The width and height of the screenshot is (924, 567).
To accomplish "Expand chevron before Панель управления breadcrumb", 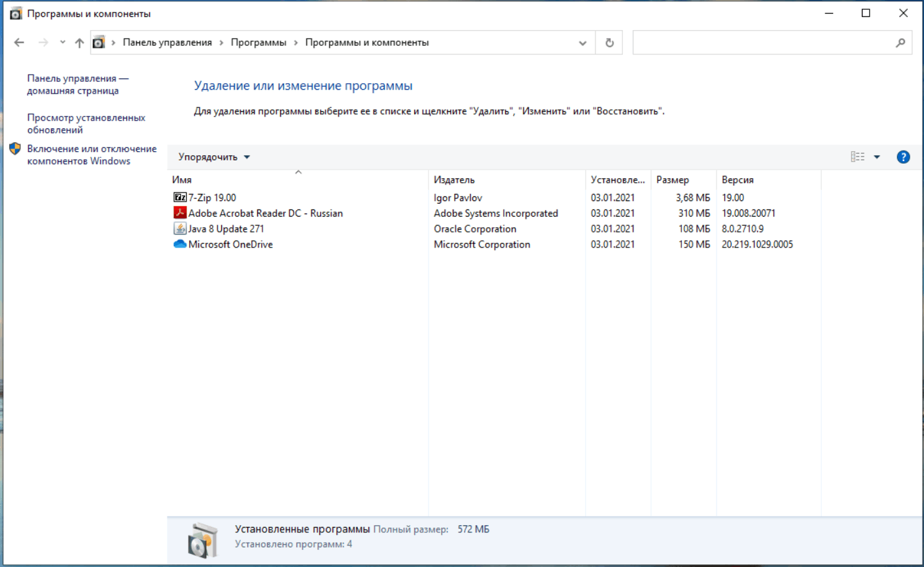I will 113,43.
